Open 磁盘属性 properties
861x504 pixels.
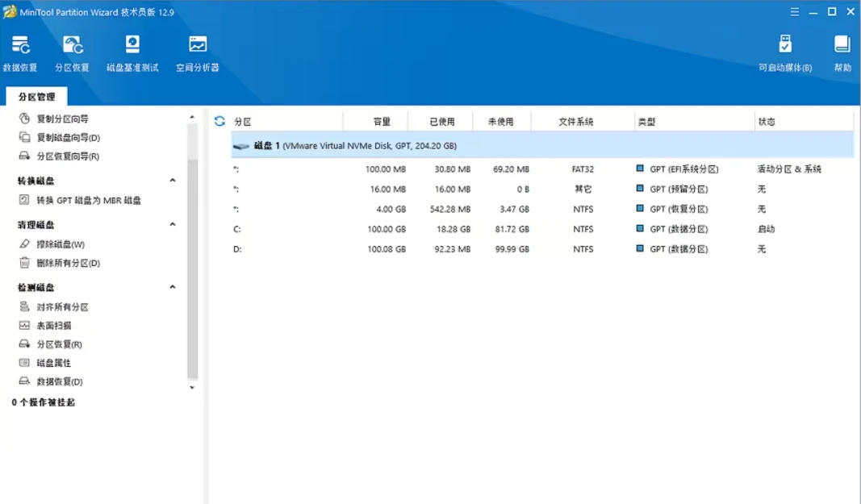pyautogui.click(x=54, y=363)
